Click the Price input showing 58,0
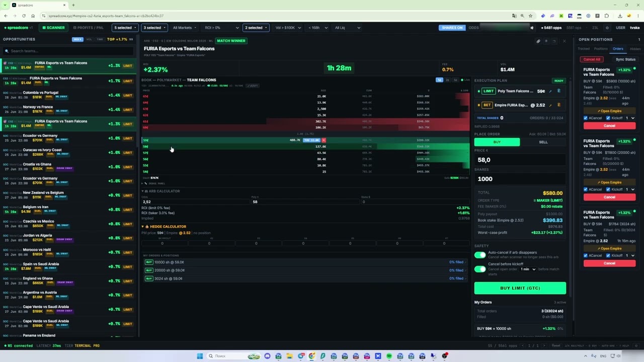 [x=520, y=160]
